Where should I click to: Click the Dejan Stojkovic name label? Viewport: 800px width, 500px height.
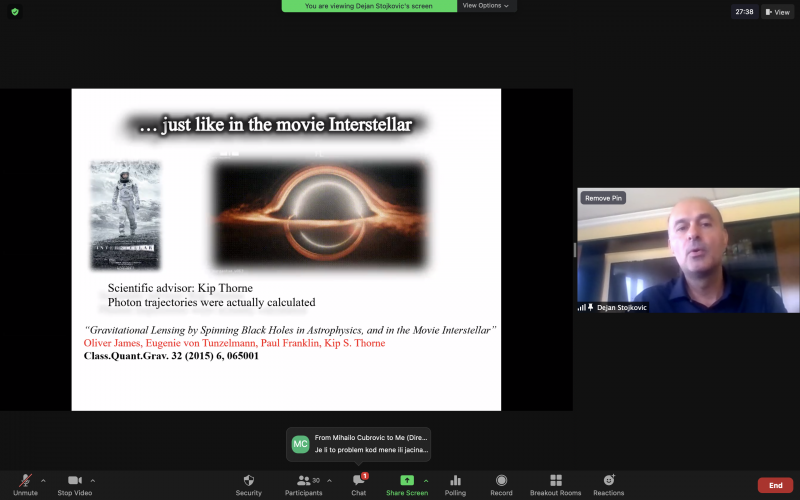621,307
